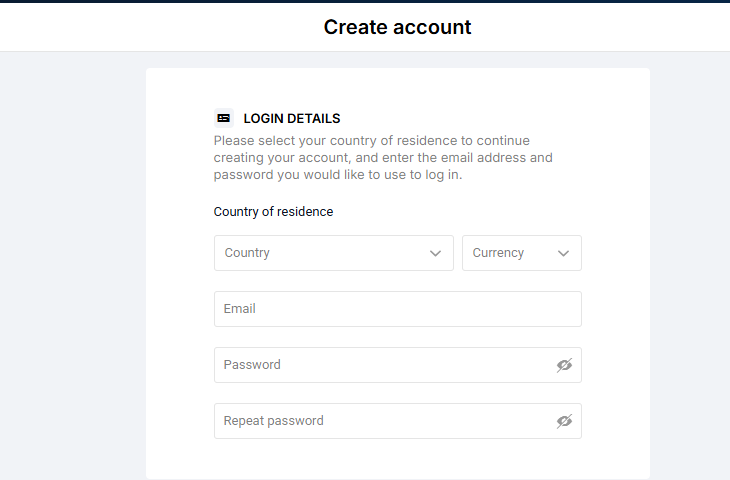Viewport: 730px width, 480px height.
Task: Click the "Password" placeholder text
Action: tap(252, 365)
